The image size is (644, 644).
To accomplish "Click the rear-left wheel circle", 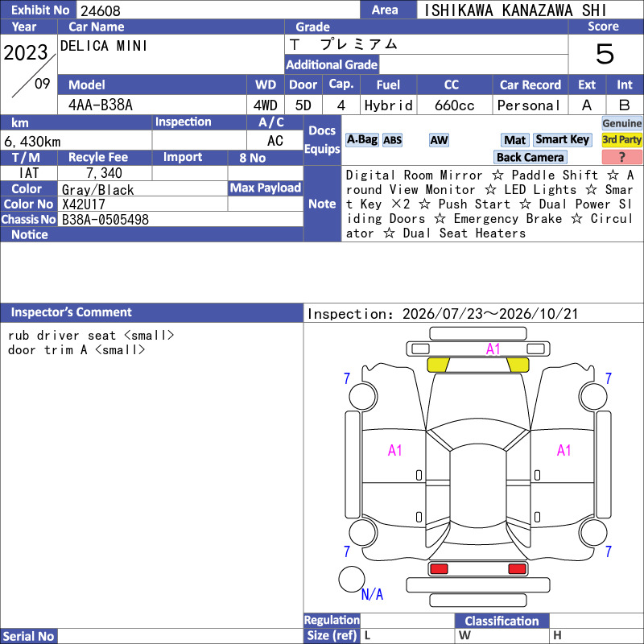I will tap(363, 533).
